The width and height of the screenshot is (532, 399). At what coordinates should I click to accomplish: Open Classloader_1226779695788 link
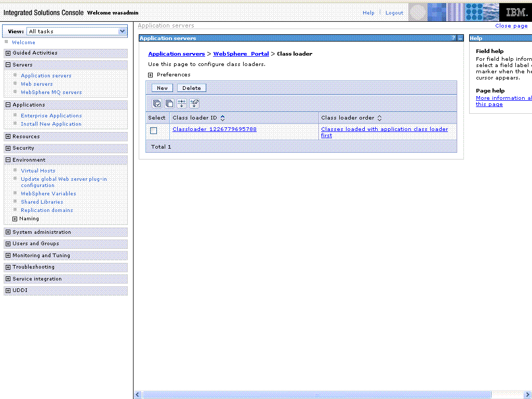pos(215,129)
